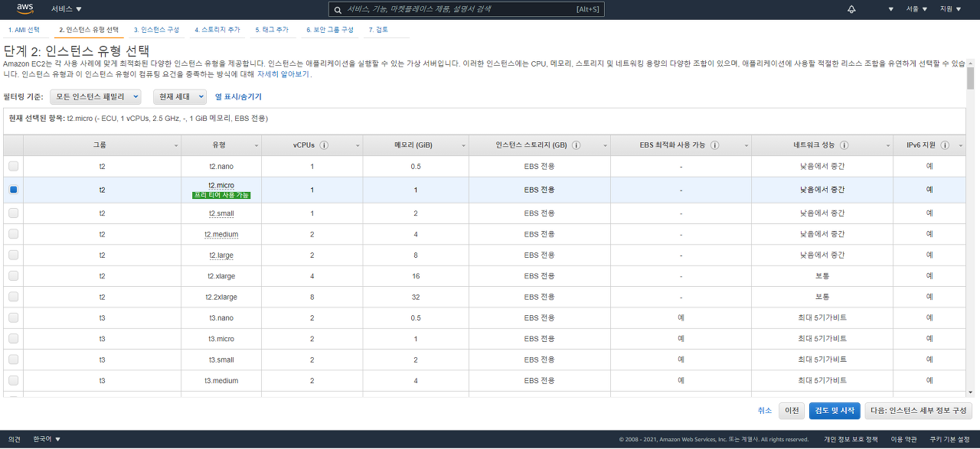Select the t3.nano row checkbox
The height and width of the screenshot is (449, 980).
[13, 317]
